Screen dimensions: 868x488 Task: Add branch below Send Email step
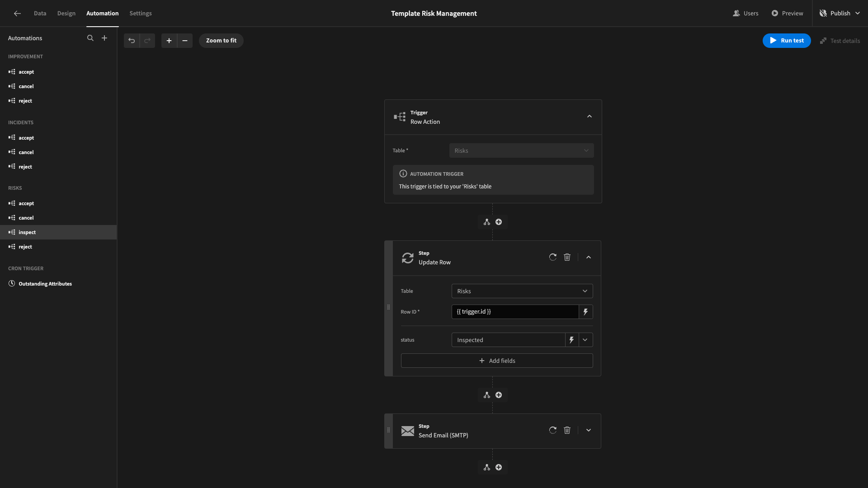pyautogui.click(x=487, y=468)
